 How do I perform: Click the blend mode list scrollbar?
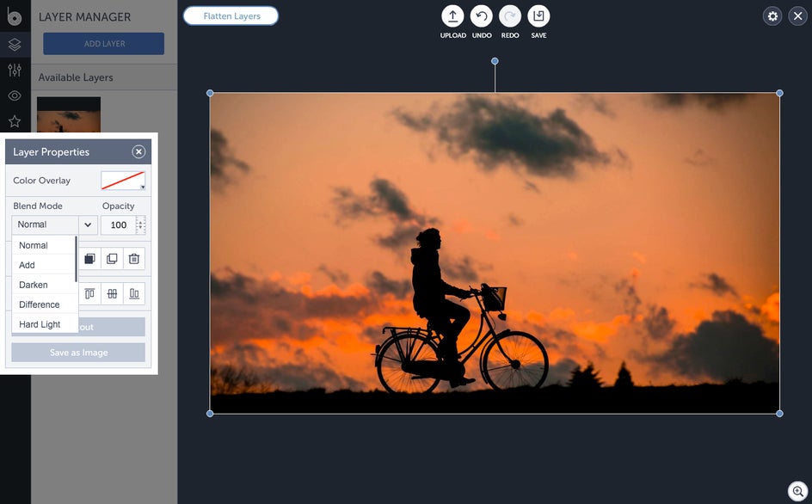[x=76, y=259]
